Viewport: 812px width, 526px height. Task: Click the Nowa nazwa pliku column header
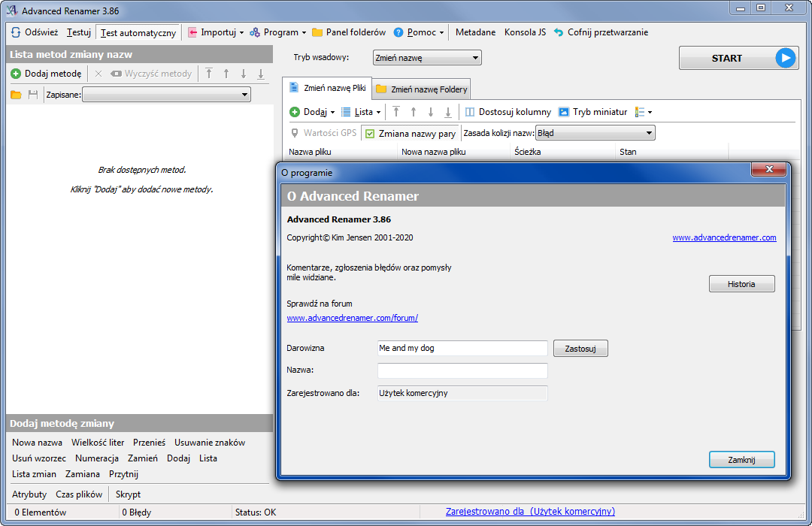(x=454, y=152)
